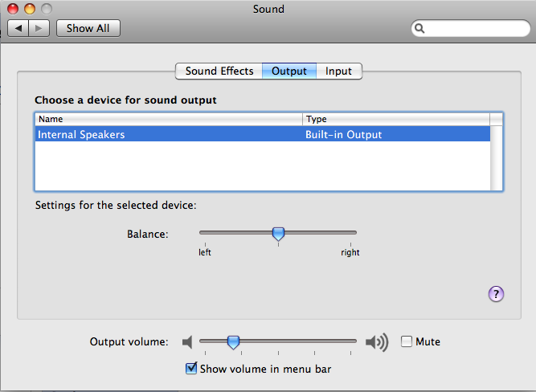This screenshot has width=536, height=392.
Task: Sort devices by the Name column header
Action: 169,119
